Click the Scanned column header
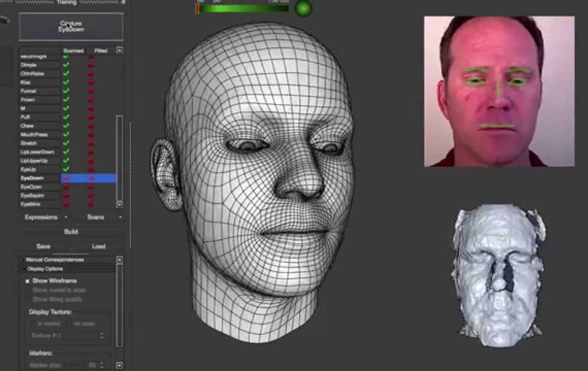The image size is (588, 371). (73, 49)
